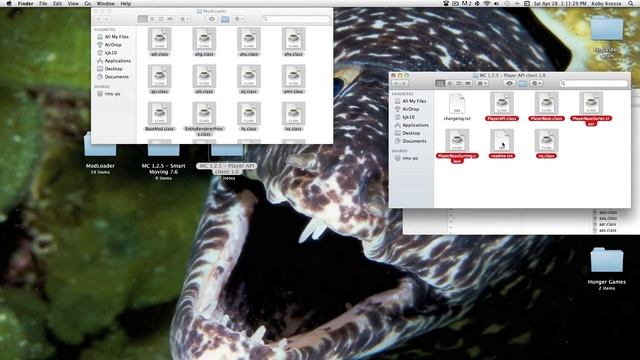Go forward in Player API window
This screenshot has height=360, width=640.
(404, 83)
